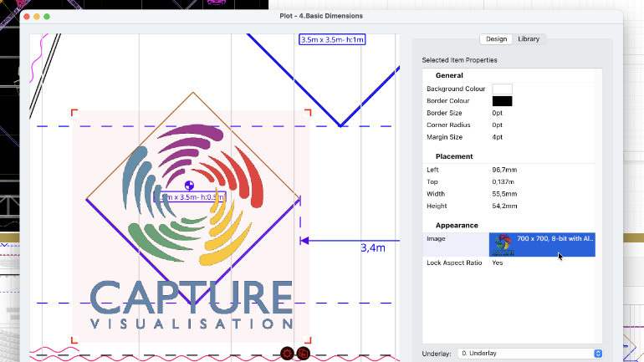The height and width of the screenshot is (362, 644).
Task: Click the Border Size 0pt value
Action: pos(500,113)
